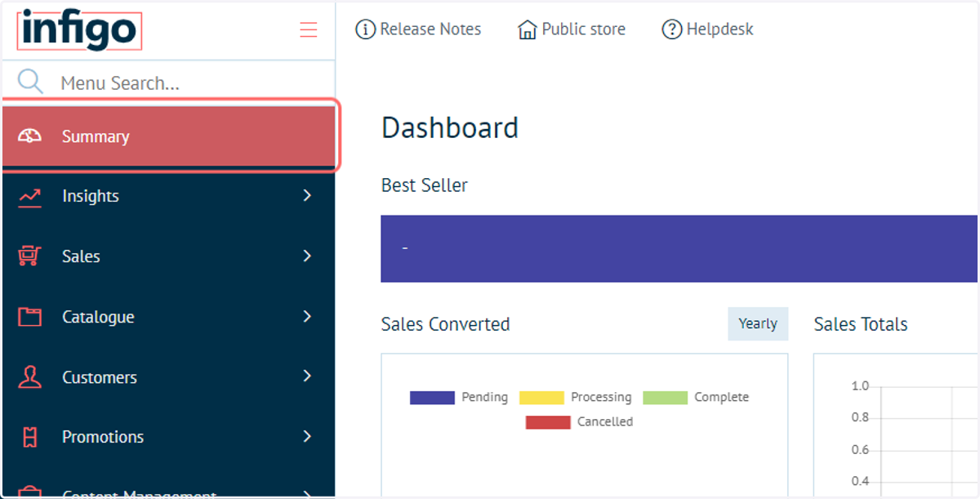The height and width of the screenshot is (499, 980).
Task: Click the Summary gauge icon
Action: click(x=30, y=136)
